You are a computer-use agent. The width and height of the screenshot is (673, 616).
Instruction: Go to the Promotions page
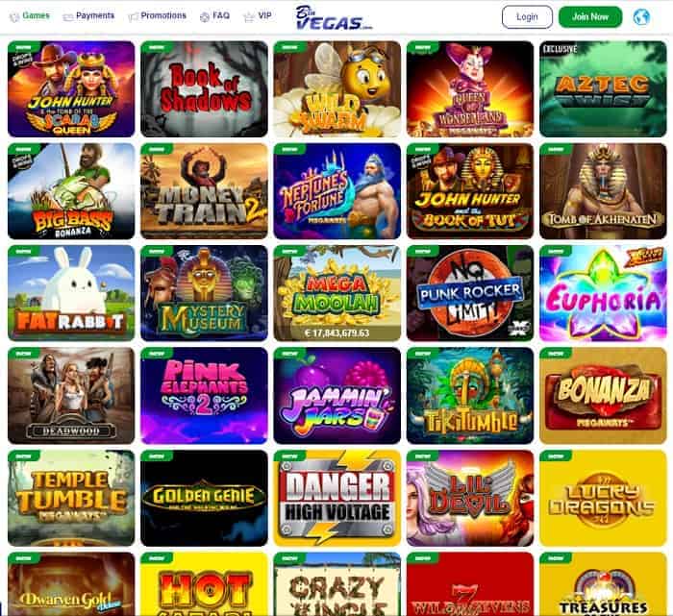(163, 15)
